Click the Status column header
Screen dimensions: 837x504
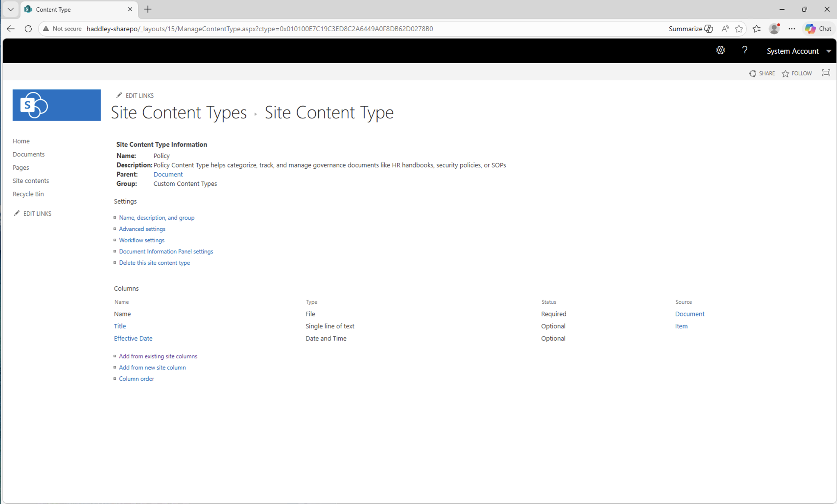coord(549,302)
